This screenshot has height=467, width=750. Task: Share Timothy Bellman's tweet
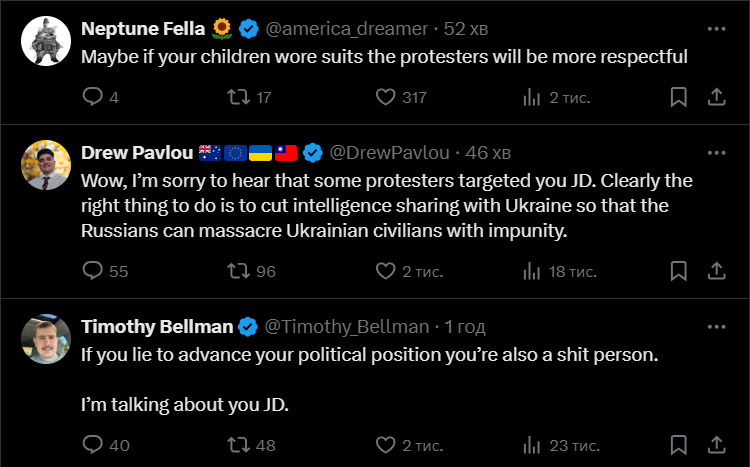coord(716,445)
